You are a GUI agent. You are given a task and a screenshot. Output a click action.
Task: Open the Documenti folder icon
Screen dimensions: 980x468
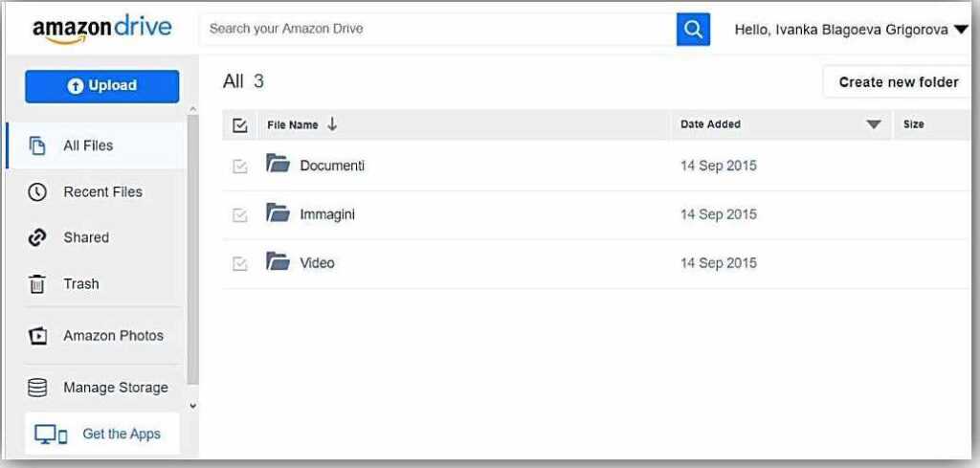point(278,165)
